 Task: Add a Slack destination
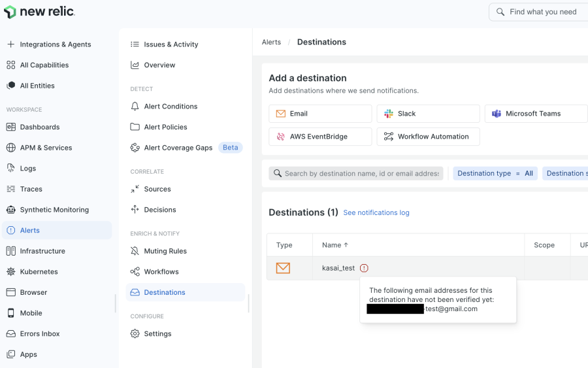tap(428, 114)
